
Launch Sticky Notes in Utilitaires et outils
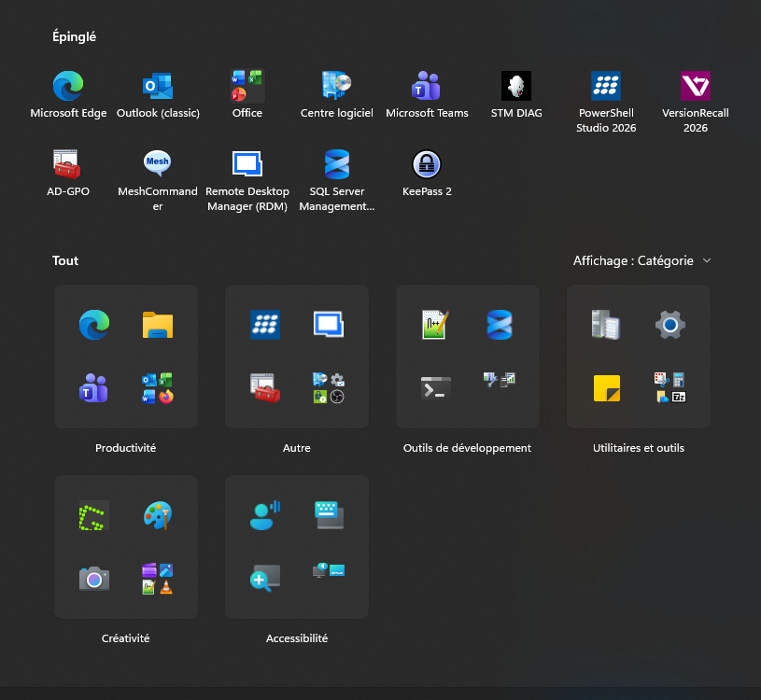click(607, 388)
